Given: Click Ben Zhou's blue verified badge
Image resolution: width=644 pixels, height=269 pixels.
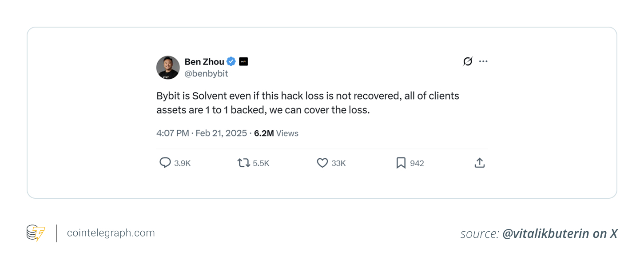Looking at the screenshot, I should pos(231,61).
